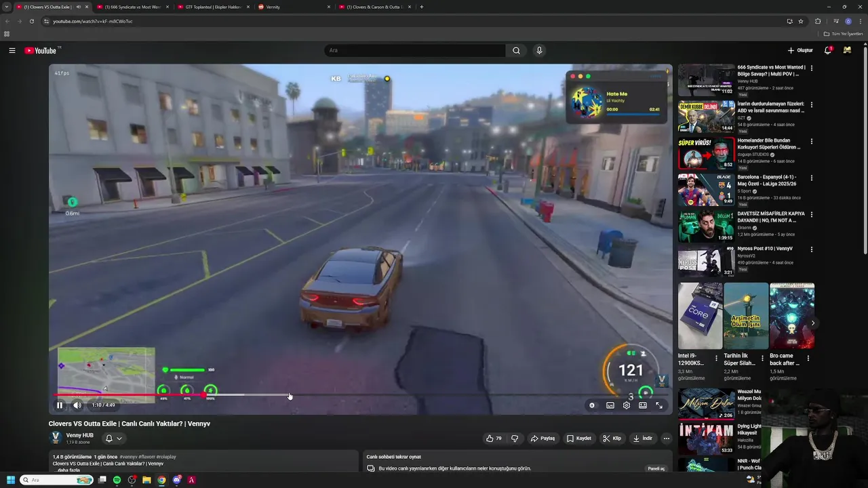Open 'Barcelona - Espanyol (4-1)' video title

(x=767, y=180)
